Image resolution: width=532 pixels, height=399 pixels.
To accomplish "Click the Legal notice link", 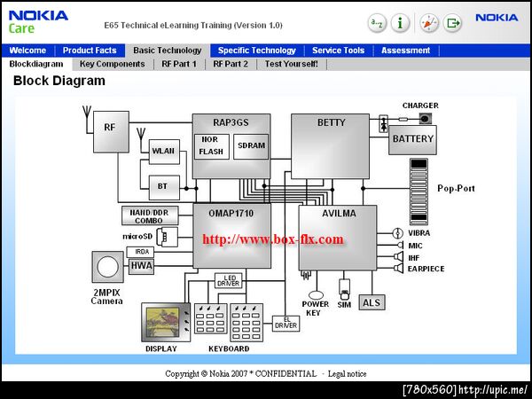I will pos(347,374).
